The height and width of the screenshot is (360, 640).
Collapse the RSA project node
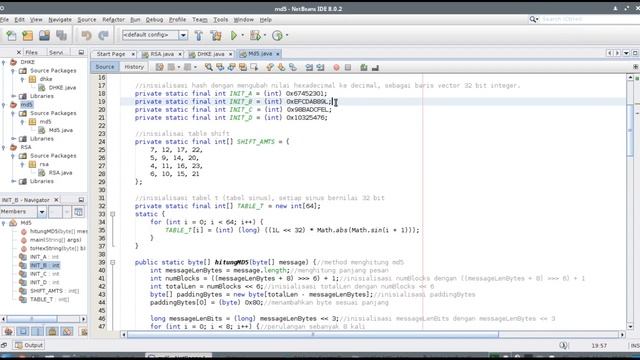pyautogui.click(x=4, y=147)
